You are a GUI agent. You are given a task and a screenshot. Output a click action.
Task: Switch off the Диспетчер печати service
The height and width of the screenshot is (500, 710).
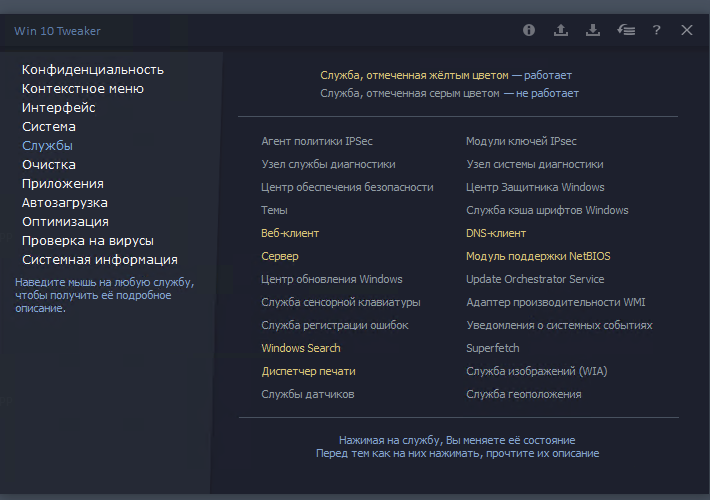[308, 371]
